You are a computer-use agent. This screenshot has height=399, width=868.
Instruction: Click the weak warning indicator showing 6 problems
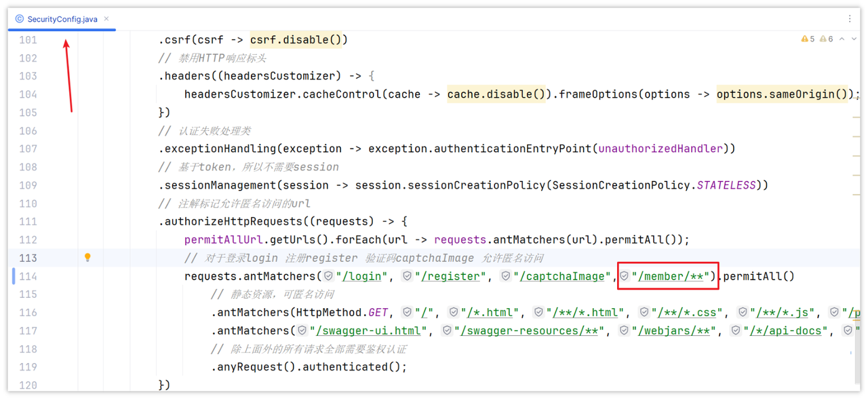pos(826,39)
